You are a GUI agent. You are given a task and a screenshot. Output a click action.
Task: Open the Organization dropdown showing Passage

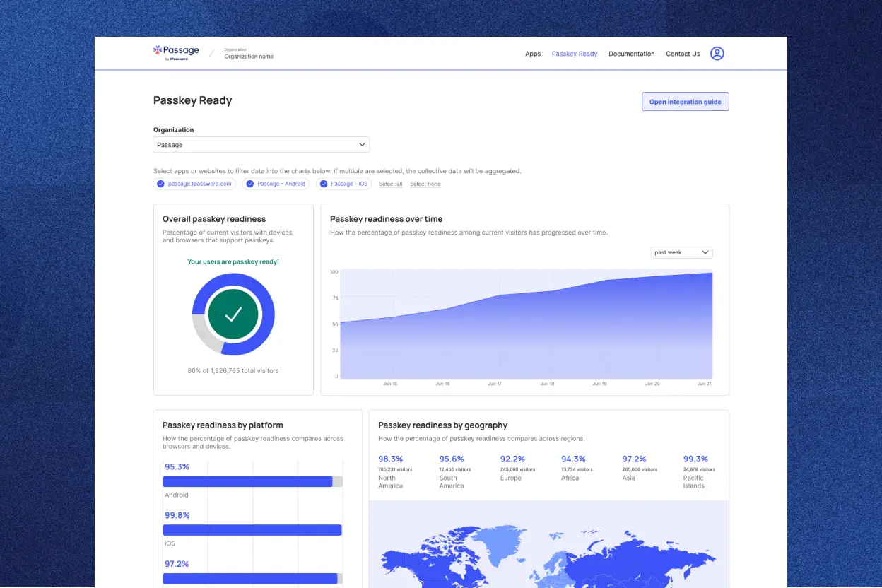coord(261,144)
